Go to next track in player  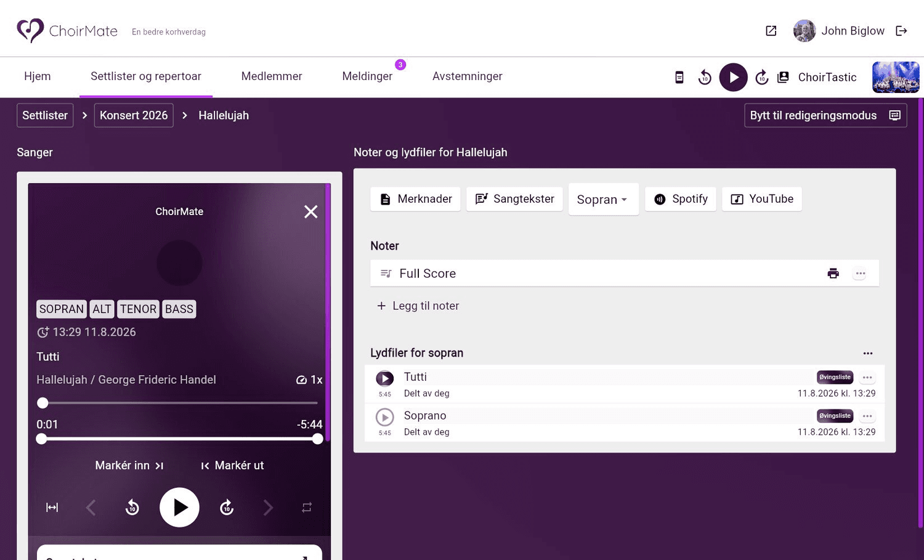(x=268, y=508)
